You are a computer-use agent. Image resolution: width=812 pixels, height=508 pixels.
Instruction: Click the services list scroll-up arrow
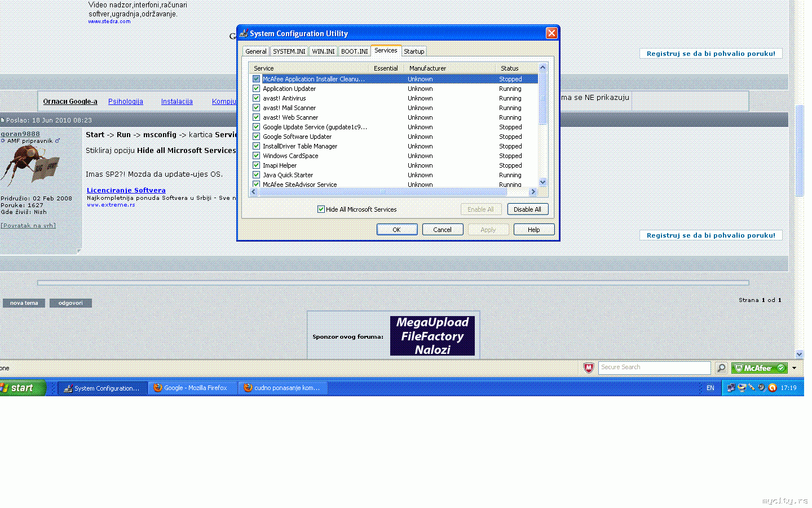pos(543,68)
